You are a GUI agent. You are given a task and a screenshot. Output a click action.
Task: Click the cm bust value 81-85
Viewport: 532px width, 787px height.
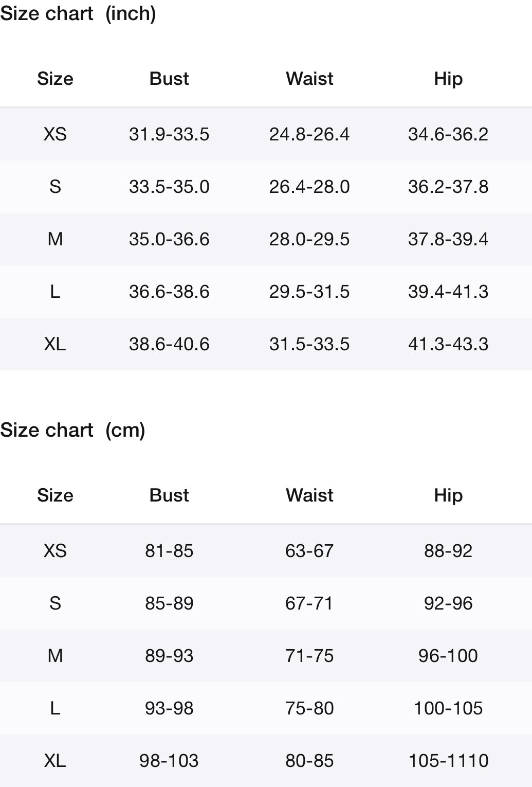pyautogui.click(x=169, y=551)
